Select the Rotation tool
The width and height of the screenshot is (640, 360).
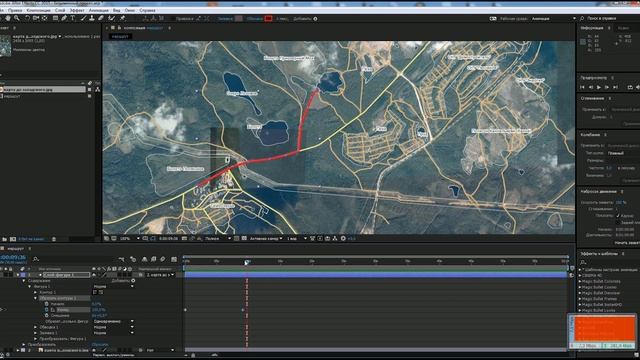(x=27, y=18)
